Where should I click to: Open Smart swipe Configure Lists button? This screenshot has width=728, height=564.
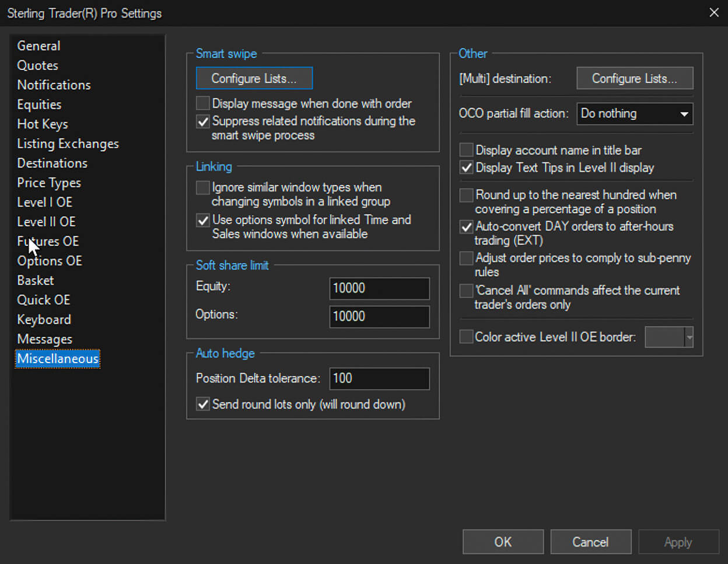pos(254,78)
